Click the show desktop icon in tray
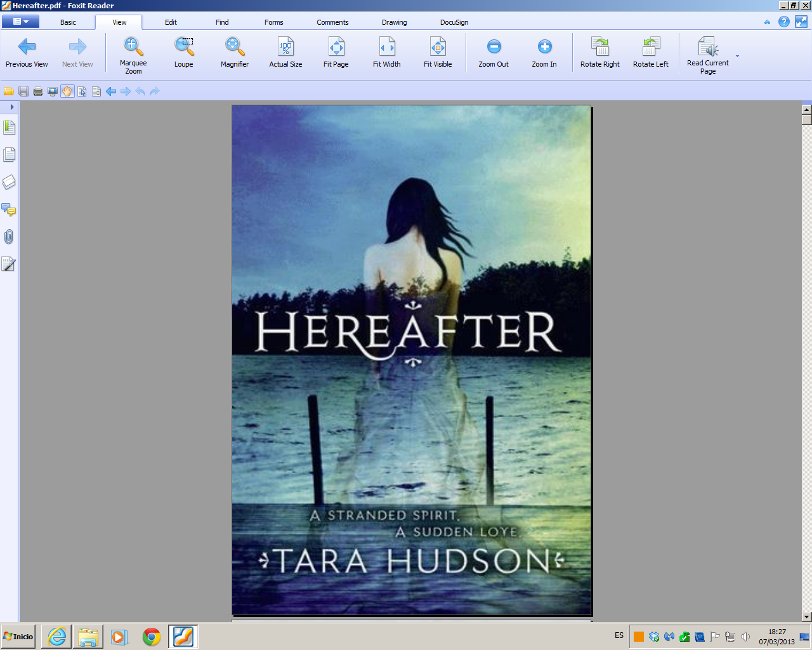This screenshot has width=812, height=650. [x=804, y=637]
